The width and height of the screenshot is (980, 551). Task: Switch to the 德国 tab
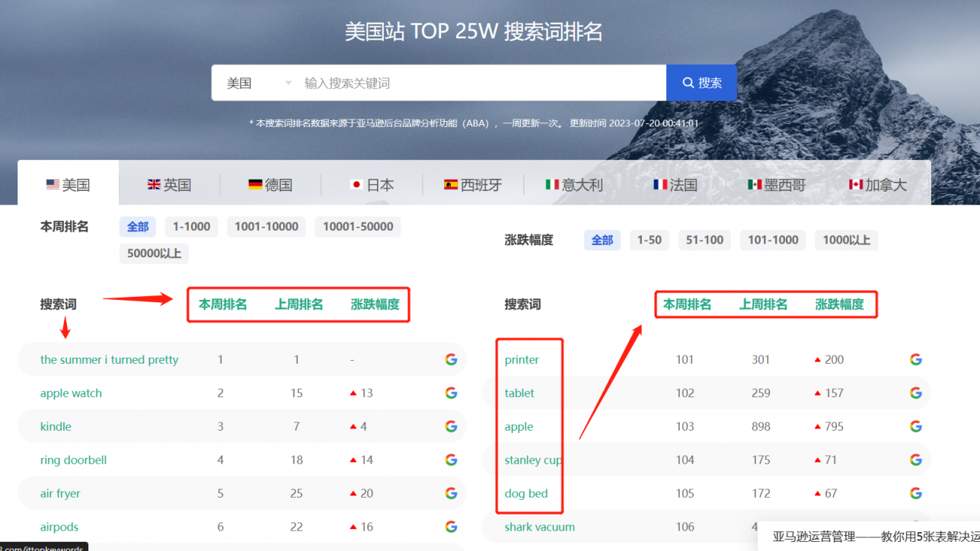click(270, 184)
